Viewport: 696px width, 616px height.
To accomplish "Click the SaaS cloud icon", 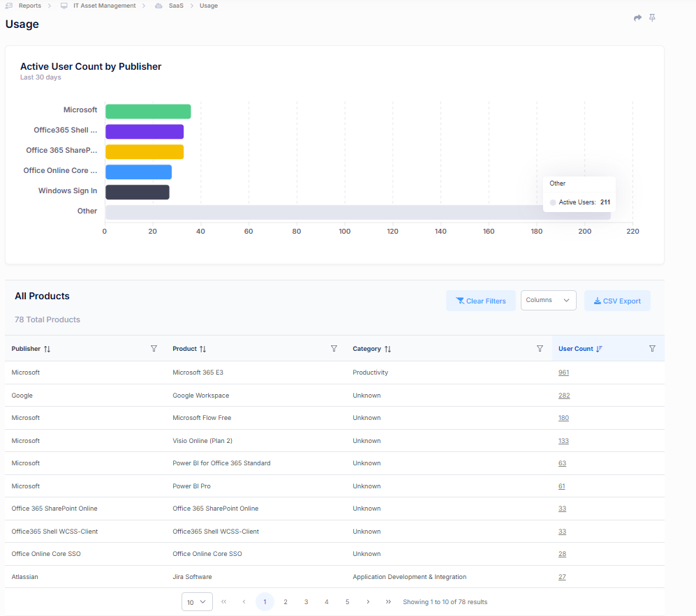I will coord(158,6).
